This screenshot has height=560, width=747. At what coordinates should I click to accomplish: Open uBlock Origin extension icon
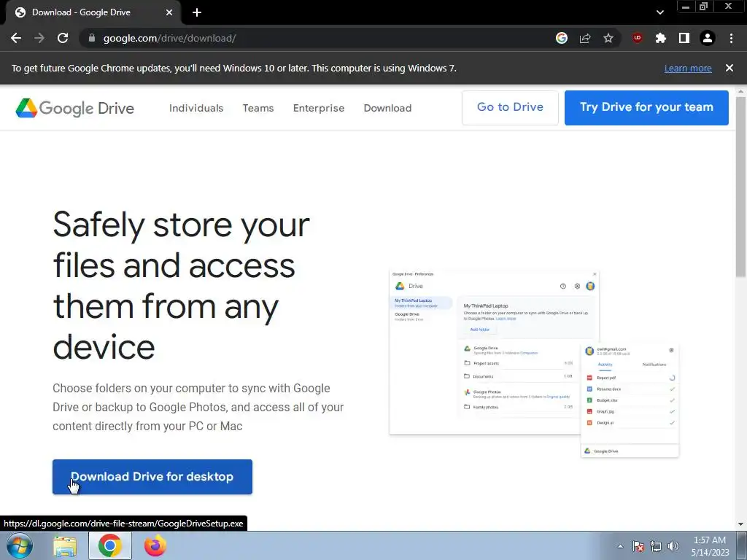coord(637,38)
